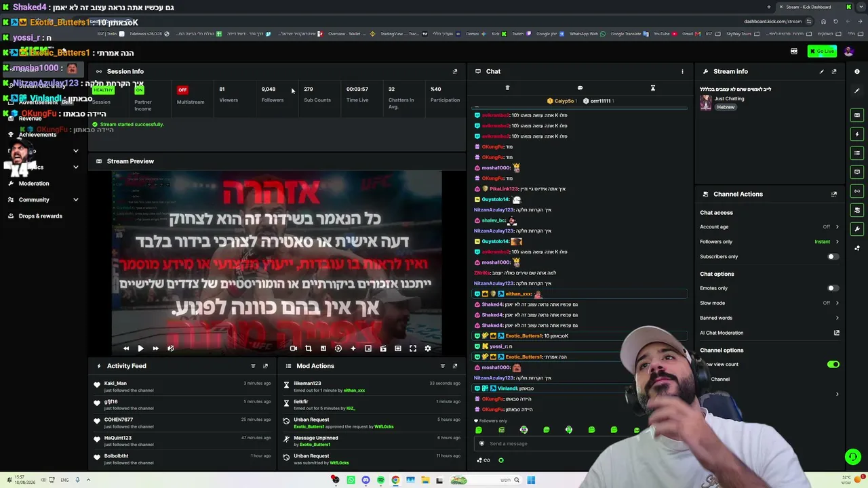Disable the Show view count switch
This screenshot has width=868, height=488.
click(833, 365)
